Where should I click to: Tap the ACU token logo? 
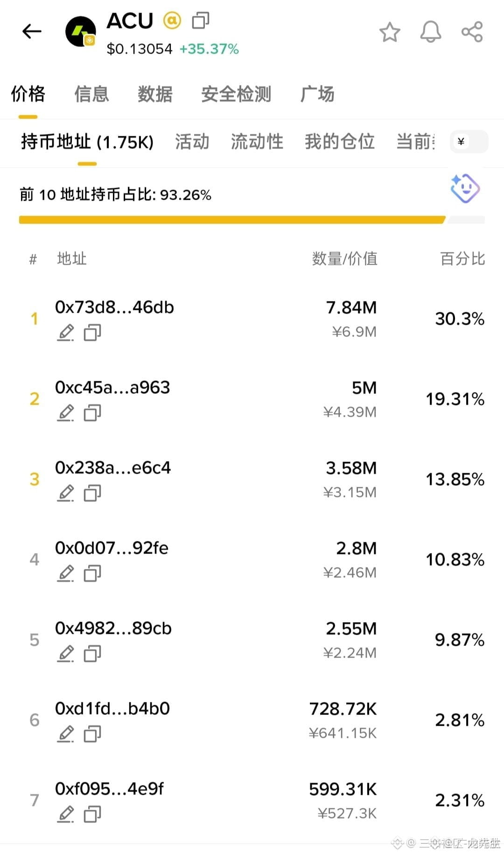click(81, 32)
